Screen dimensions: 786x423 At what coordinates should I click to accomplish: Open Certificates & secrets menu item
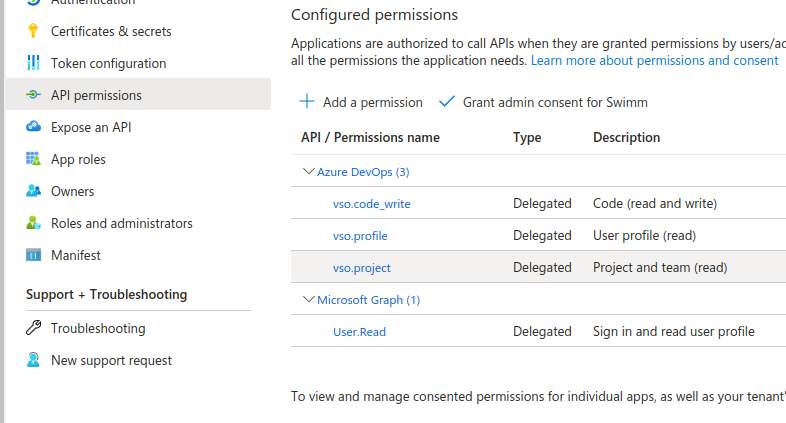pos(111,31)
